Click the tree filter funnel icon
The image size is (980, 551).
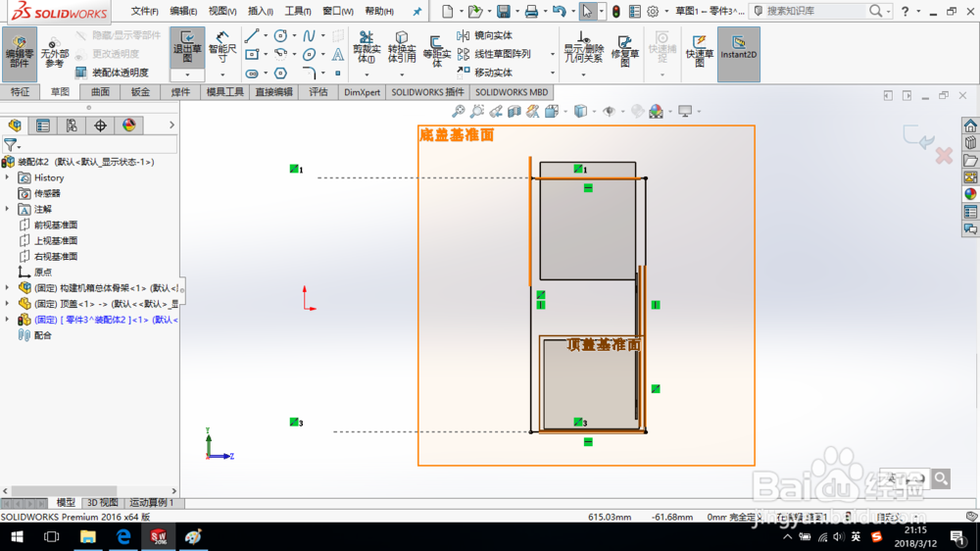(10, 145)
